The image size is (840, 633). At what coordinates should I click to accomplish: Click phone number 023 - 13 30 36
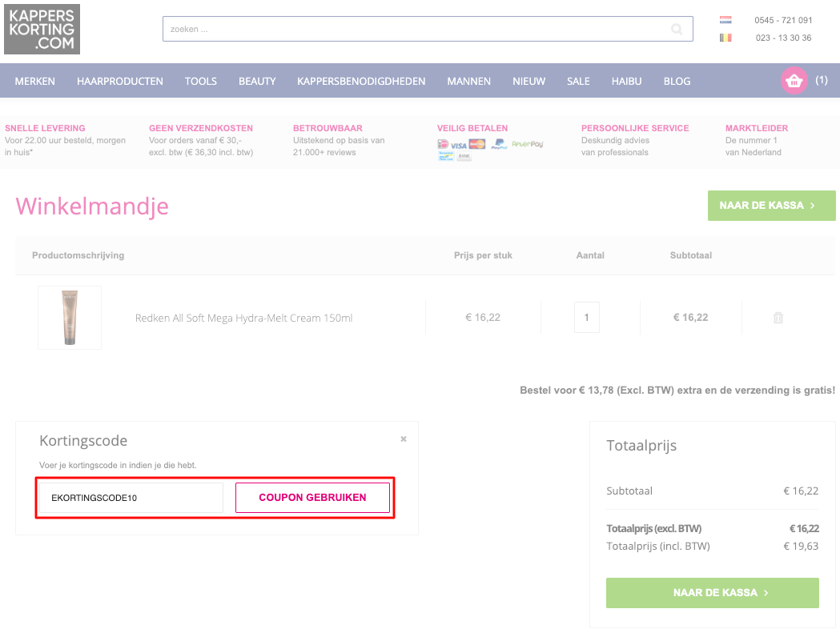tap(783, 38)
